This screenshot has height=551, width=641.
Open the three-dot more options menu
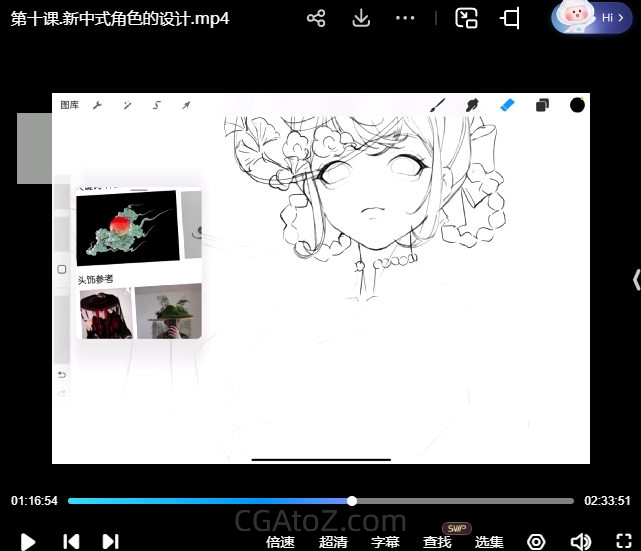tap(405, 18)
